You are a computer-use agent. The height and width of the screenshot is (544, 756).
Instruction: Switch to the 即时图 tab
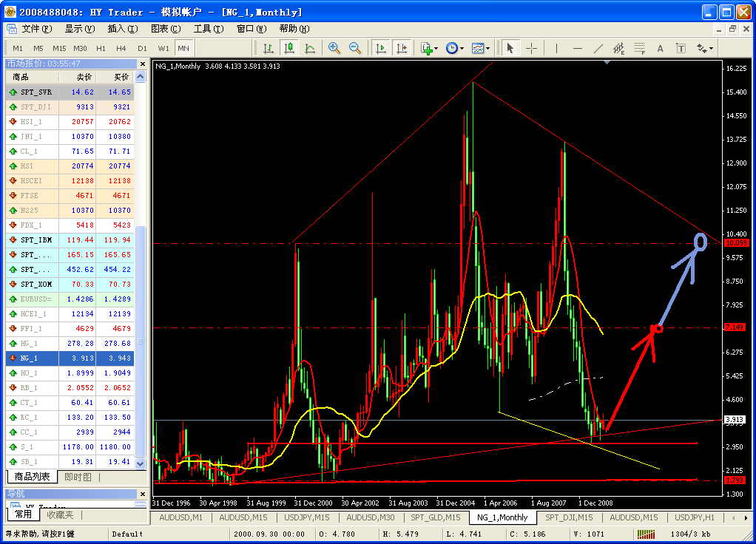pyautogui.click(x=78, y=477)
